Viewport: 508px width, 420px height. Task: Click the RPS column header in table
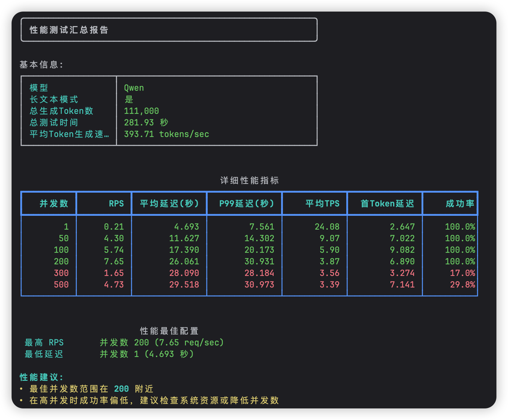point(116,204)
